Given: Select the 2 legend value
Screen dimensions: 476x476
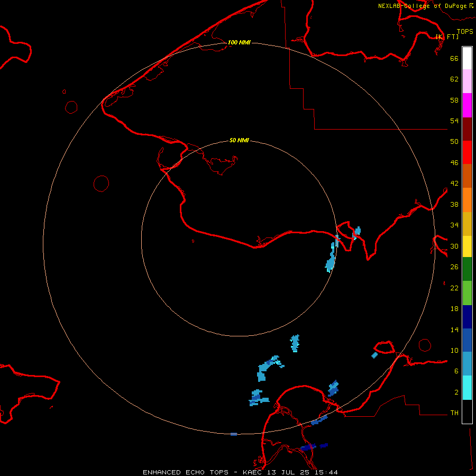Looking at the screenshot, I should tap(456, 392).
